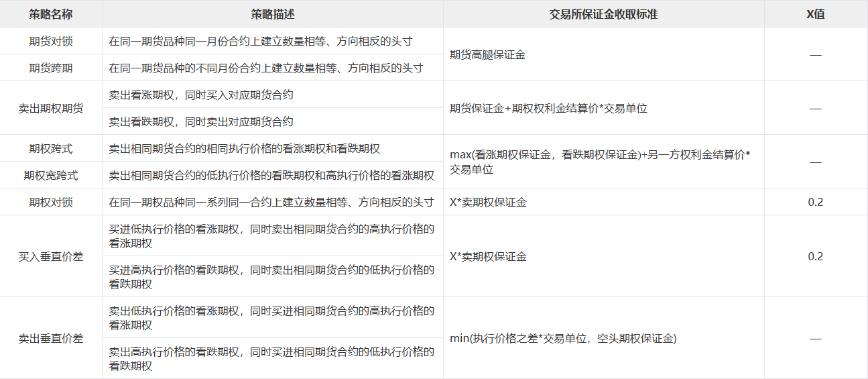
Task: Click the X值 column header
Action: [x=816, y=14]
